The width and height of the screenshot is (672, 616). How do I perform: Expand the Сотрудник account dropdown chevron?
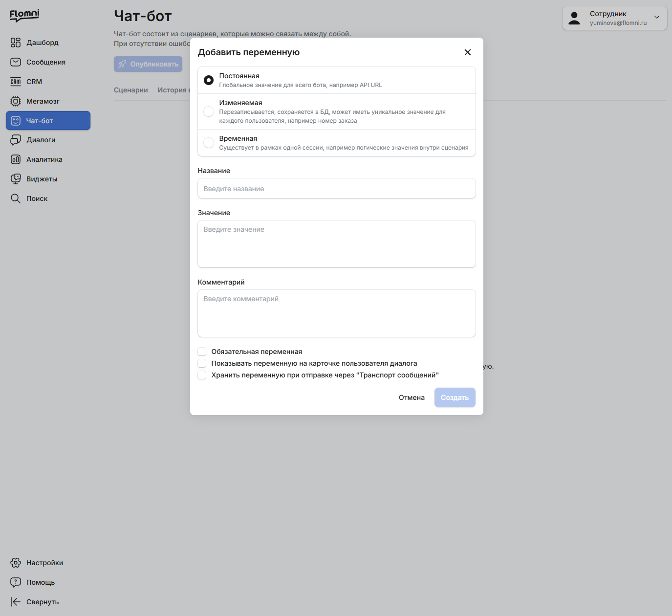(657, 17)
